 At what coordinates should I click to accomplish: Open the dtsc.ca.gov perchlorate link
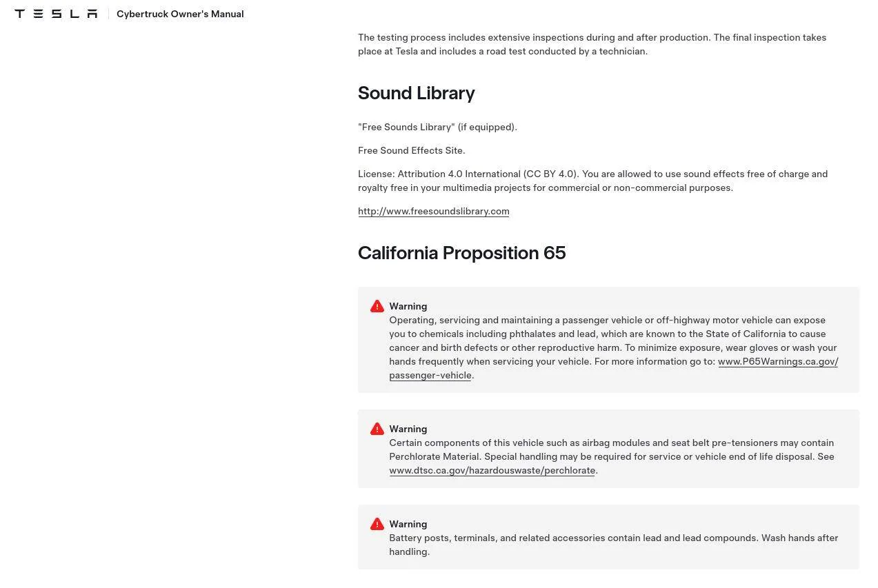tap(492, 471)
